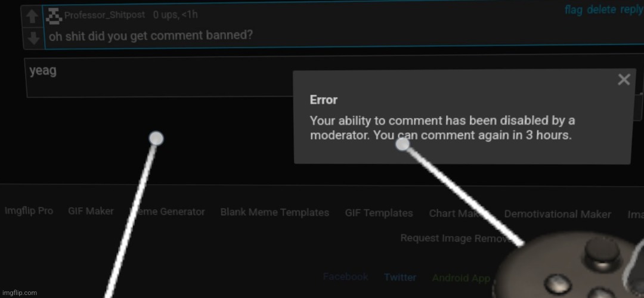Open the Android App link

[x=461, y=278]
